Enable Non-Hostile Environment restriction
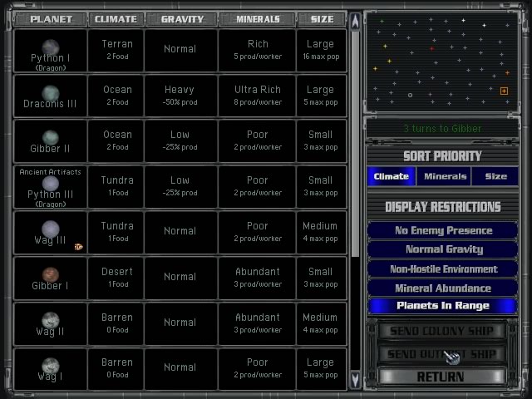The image size is (532, 399). click(443, 269)
